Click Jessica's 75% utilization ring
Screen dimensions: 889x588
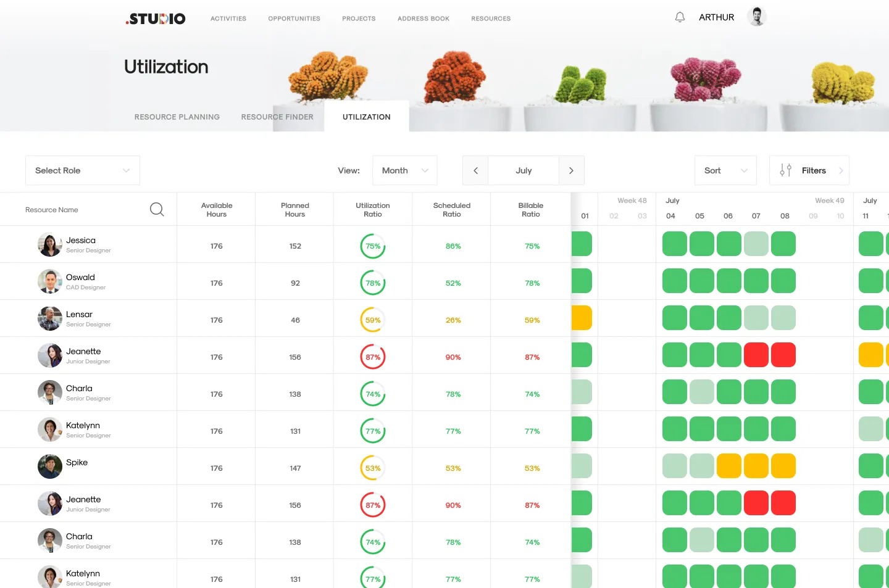pos(373,246)
